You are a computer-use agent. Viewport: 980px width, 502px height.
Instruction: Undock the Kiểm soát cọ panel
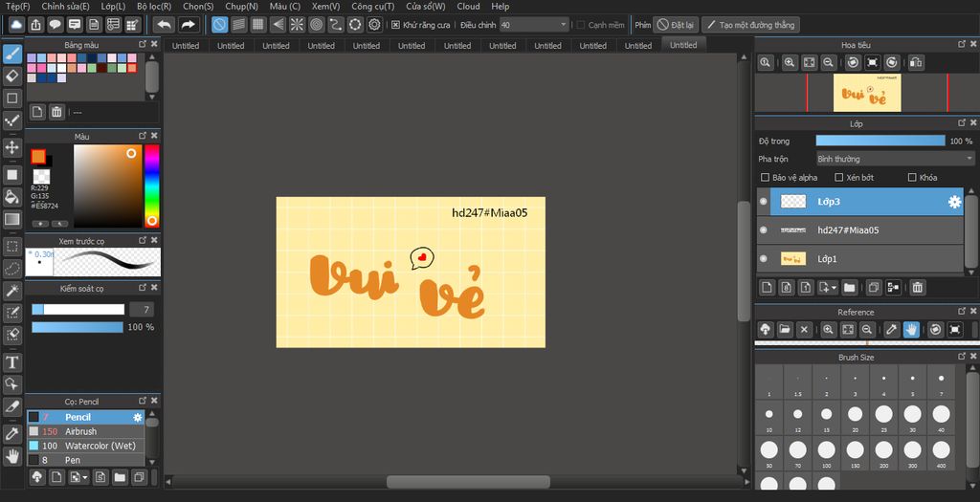tap(143, 288)
